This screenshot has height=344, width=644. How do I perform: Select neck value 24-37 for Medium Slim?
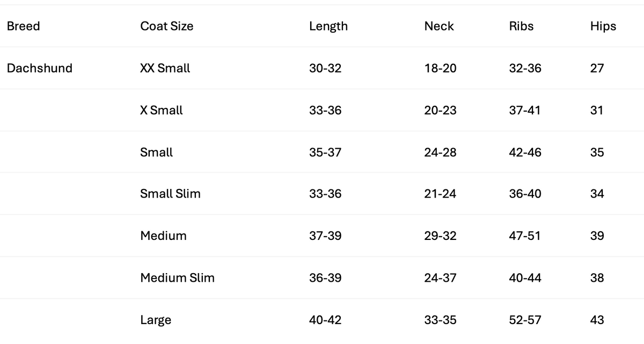click(441, 277)
